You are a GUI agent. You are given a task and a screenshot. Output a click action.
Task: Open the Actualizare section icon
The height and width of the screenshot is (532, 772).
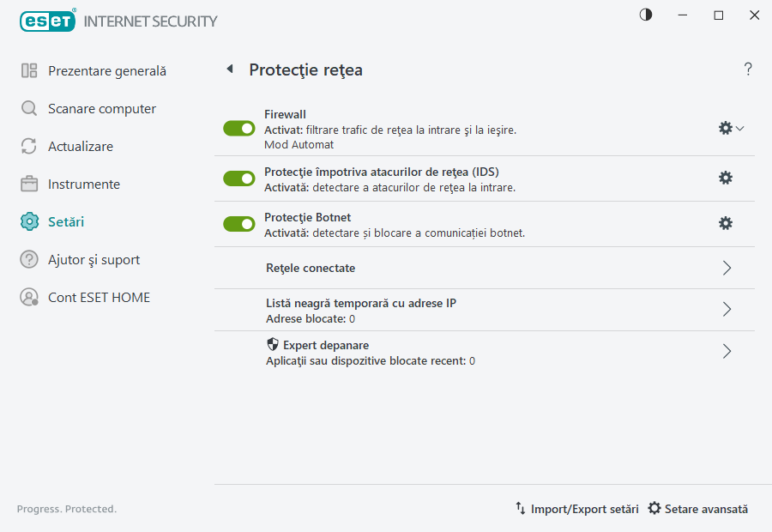coord(28,146)
